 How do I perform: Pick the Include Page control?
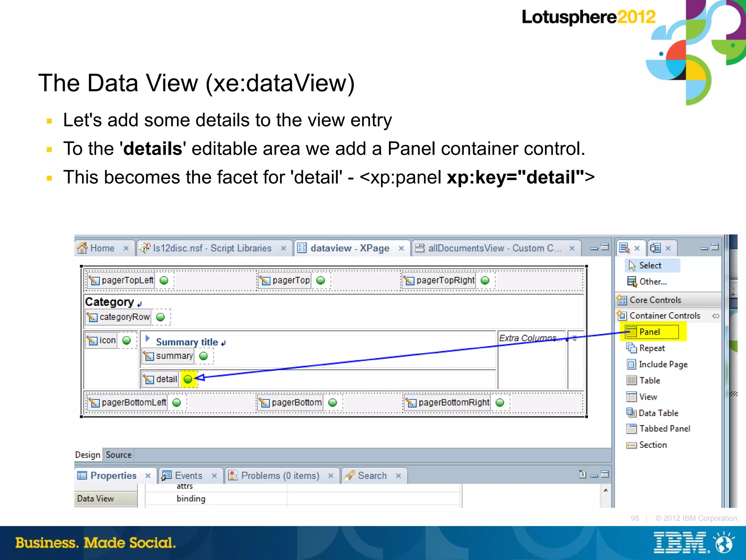coord(657,364)
